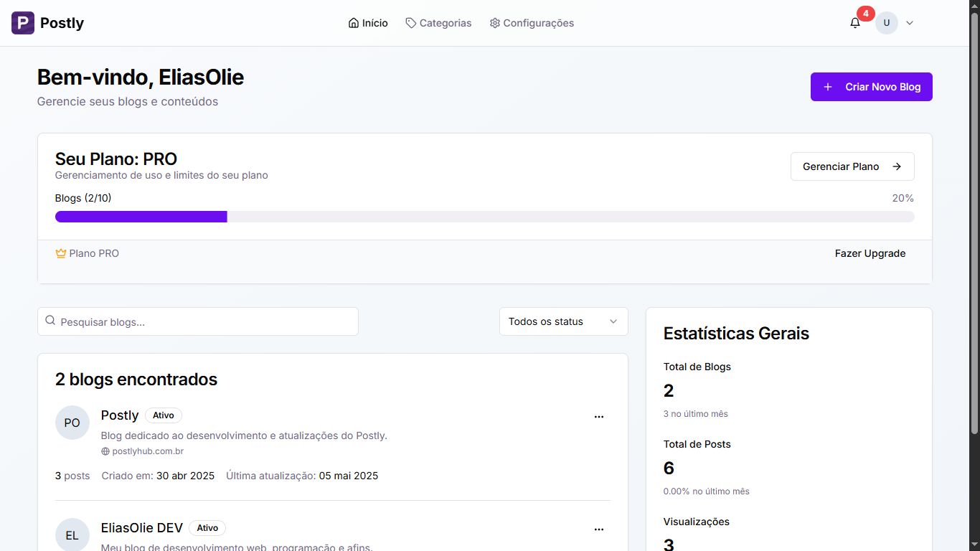Click the Postly logo icon
The image size is (980, 551).
(23, 23)
